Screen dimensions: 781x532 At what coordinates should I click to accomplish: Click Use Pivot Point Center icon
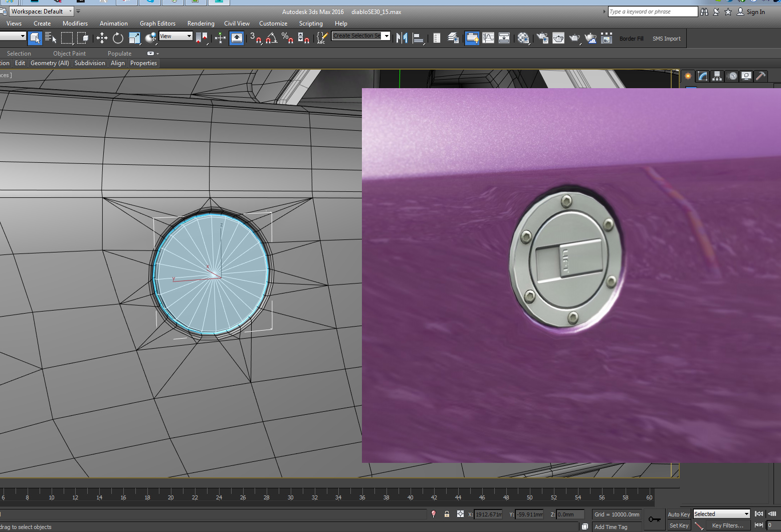202,38
